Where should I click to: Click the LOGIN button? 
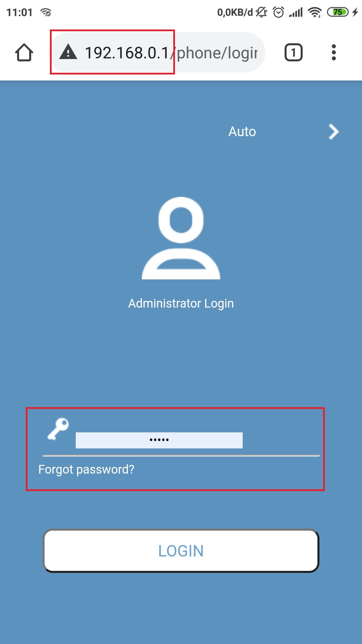(181, 551)
